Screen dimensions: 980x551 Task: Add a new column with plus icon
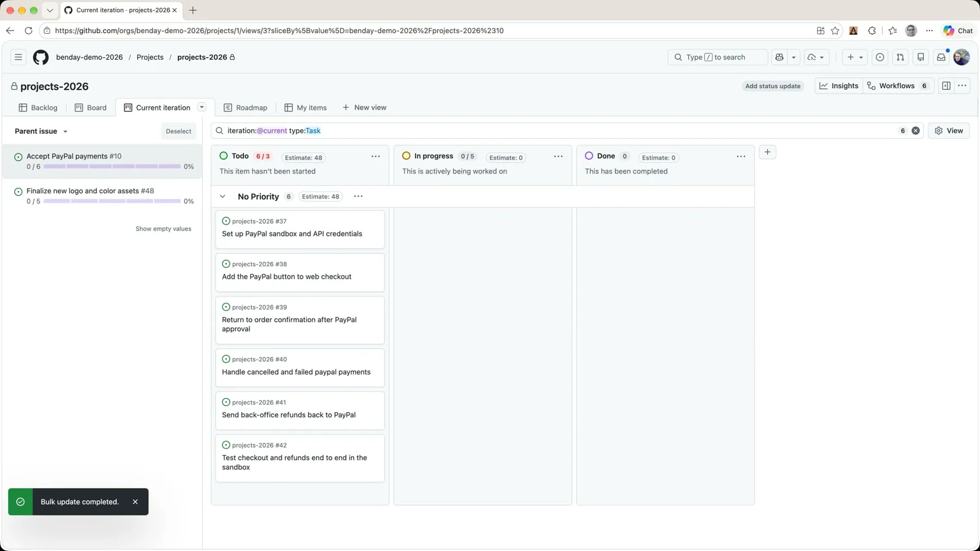click(767, 152)
